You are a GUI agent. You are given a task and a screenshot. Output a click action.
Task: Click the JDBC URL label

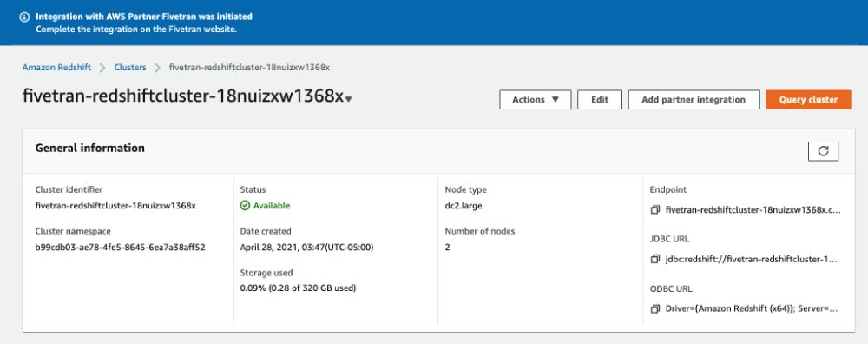point(670,239)
